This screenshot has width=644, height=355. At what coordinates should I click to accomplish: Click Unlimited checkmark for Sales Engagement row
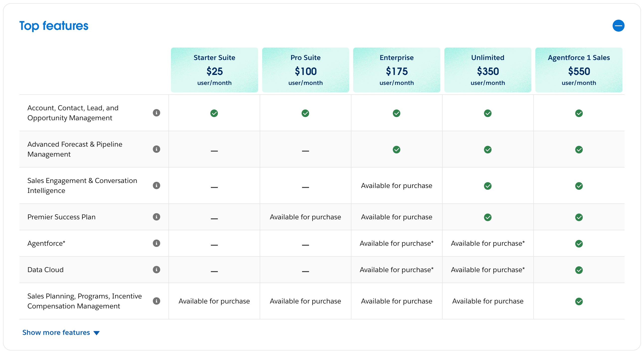(488, 186)
